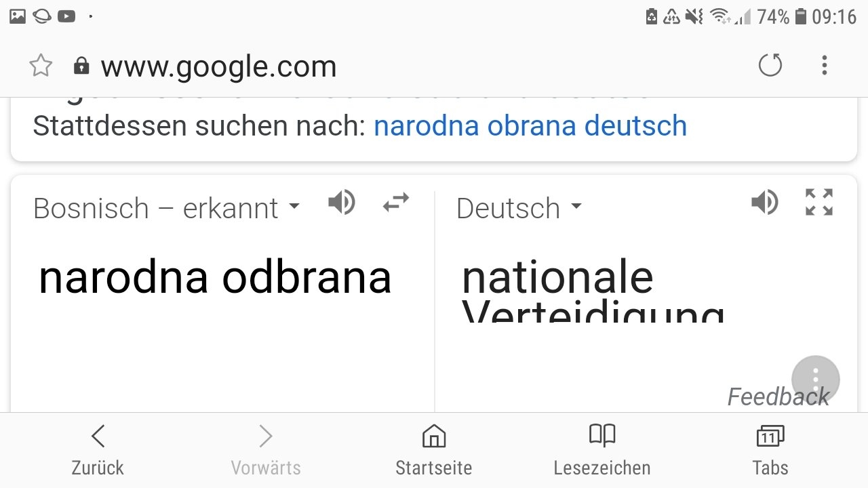This screenshot has width=868, height=488.
Task: Open the Feedback link
Action: point(778,397)
